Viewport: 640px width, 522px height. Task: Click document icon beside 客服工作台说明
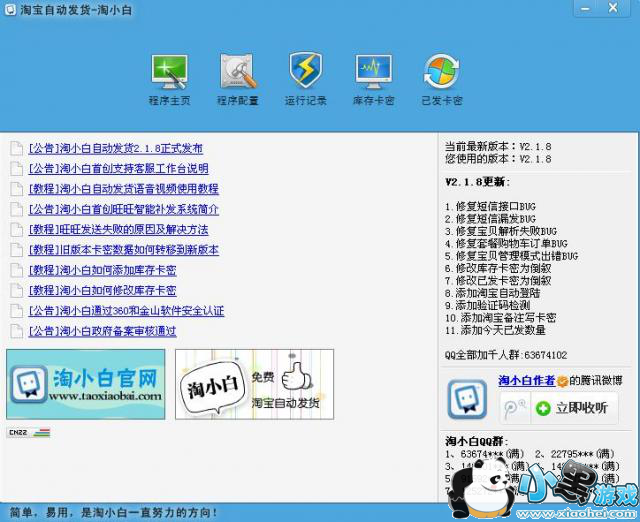(x=16, y=169)
